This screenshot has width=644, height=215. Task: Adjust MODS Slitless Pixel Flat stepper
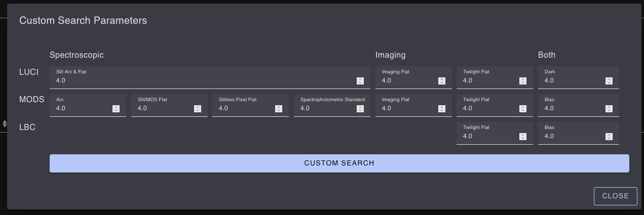click(278, 109)
